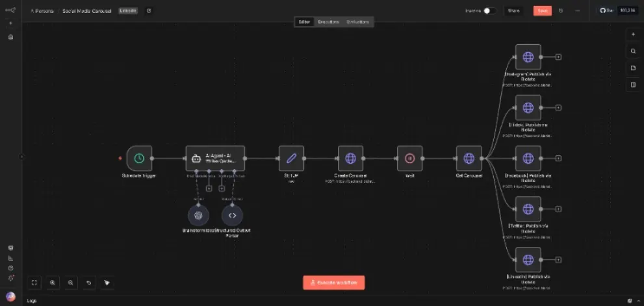The height and width of the screenshot is (306, 644).
Task: Open the Instagram Publish via Blotato node
Action: click(528, 57)
